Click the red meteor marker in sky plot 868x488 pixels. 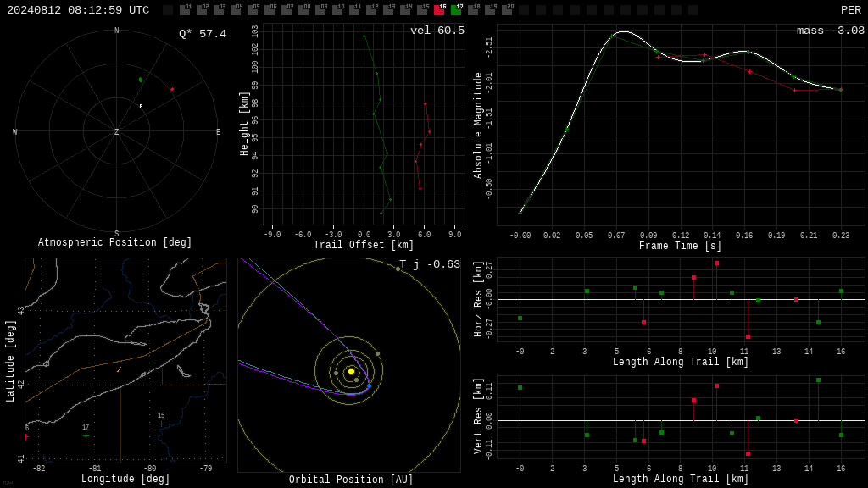(x=172, y=89)
